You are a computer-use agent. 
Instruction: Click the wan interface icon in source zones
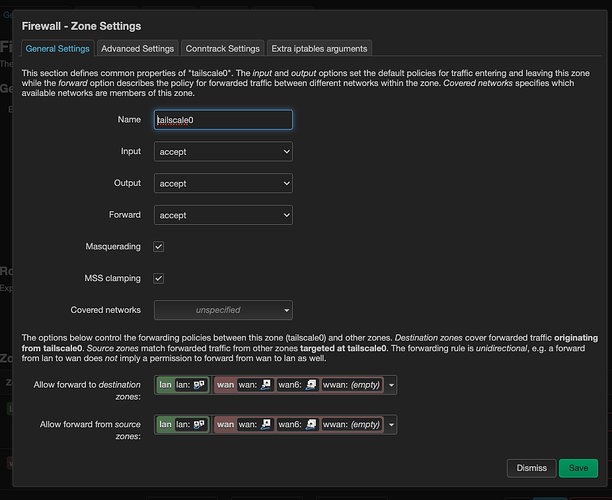coord(266,424)
